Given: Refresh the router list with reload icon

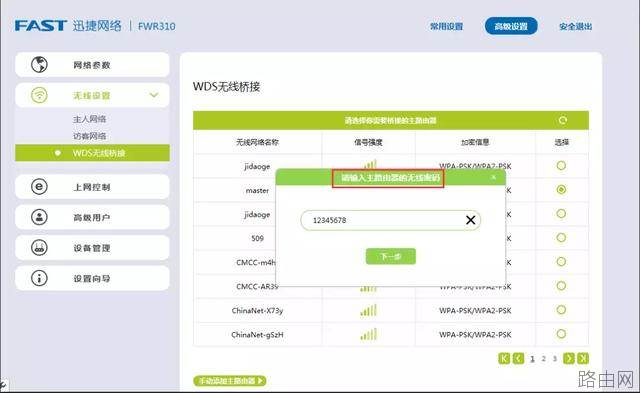Looking at the screenshot, I should [563, 120].
